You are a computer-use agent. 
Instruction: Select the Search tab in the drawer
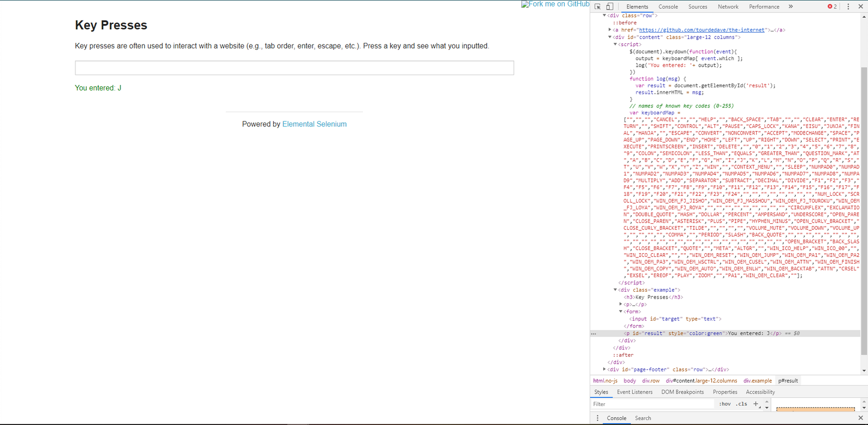[643, 418]
